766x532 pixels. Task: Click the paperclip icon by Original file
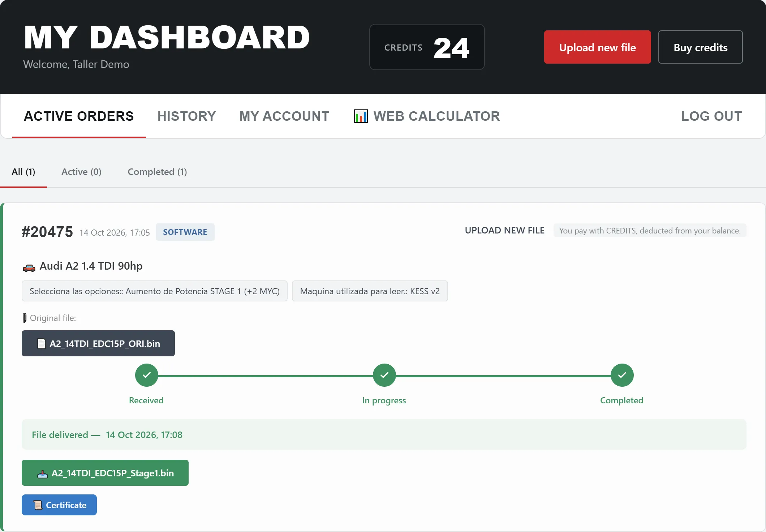25,318
